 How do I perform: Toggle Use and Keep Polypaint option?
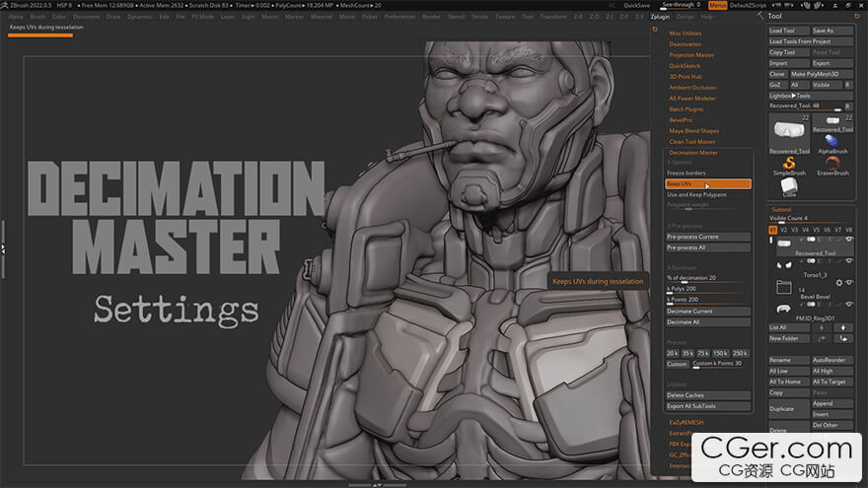point(708,195)
